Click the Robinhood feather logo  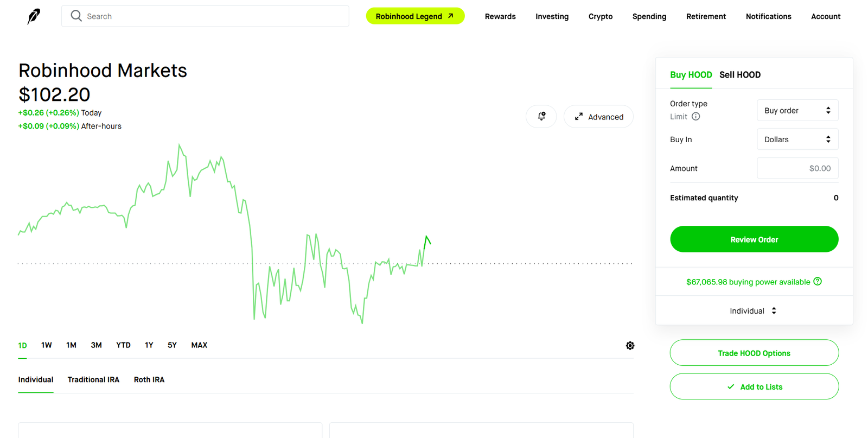(x=34, y=16)
